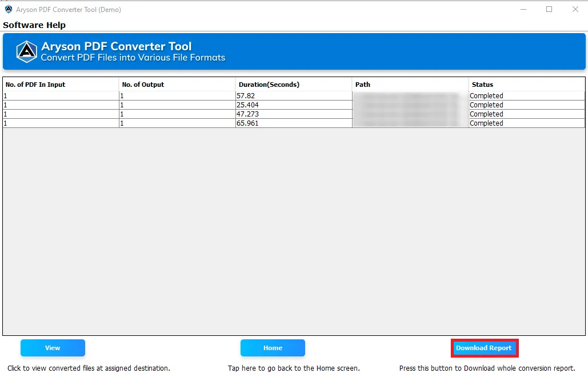
Task: Select the duration cell 57.82
Action: pos(294,96)
